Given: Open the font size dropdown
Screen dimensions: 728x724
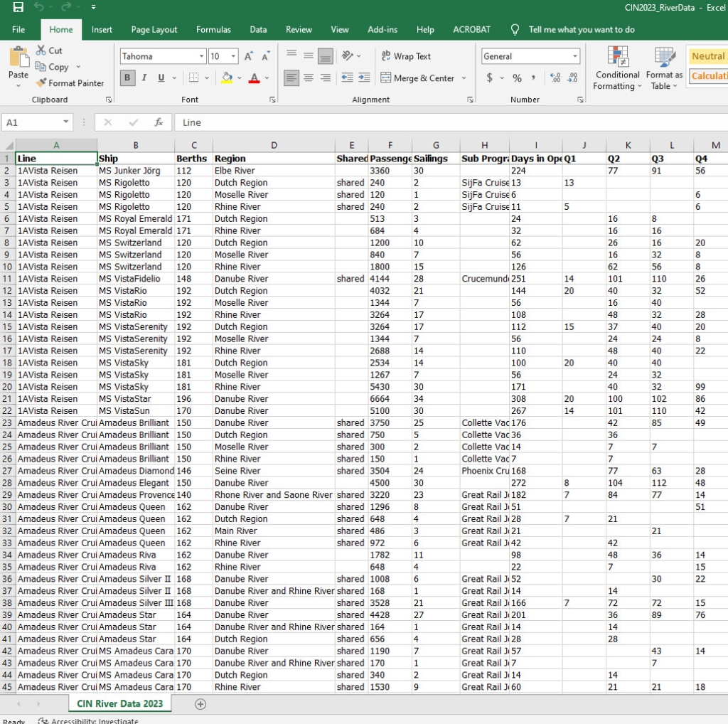Looking at the screenshot, I should (x=233, y=56).
